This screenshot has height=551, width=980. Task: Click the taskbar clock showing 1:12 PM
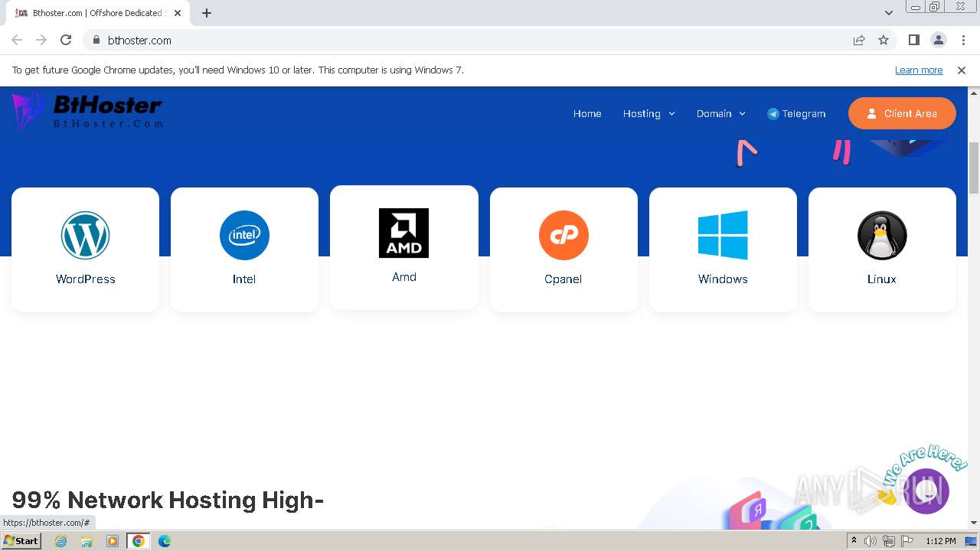pos(940,541)
